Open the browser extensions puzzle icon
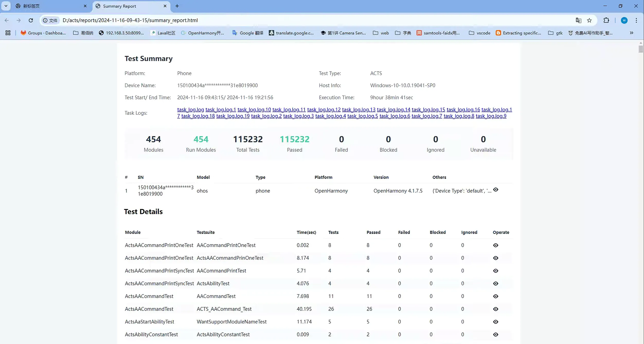Image resolution: width=644 pixels, height=344 pixels. click(606, 20)
